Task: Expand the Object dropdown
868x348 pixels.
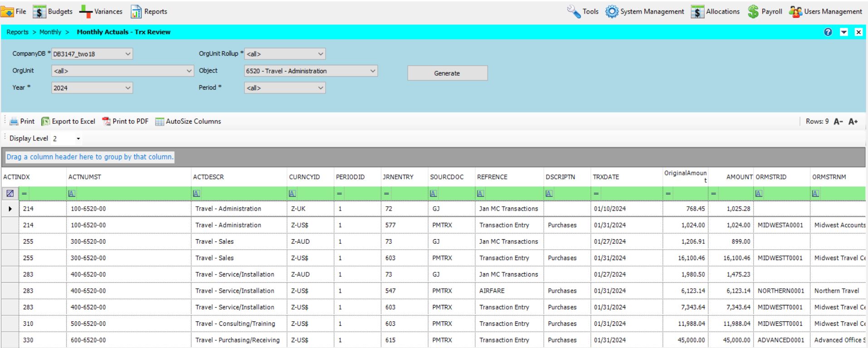Action: coord(373,71)
